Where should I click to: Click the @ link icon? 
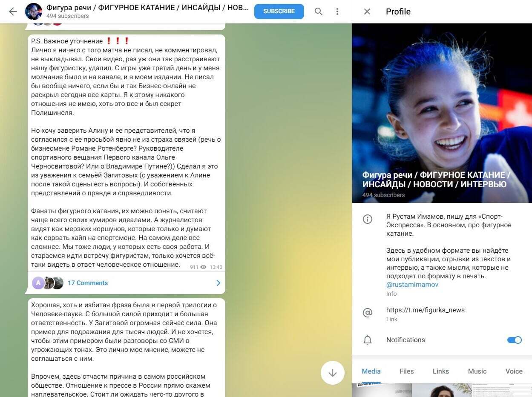(x=367, y=313)
